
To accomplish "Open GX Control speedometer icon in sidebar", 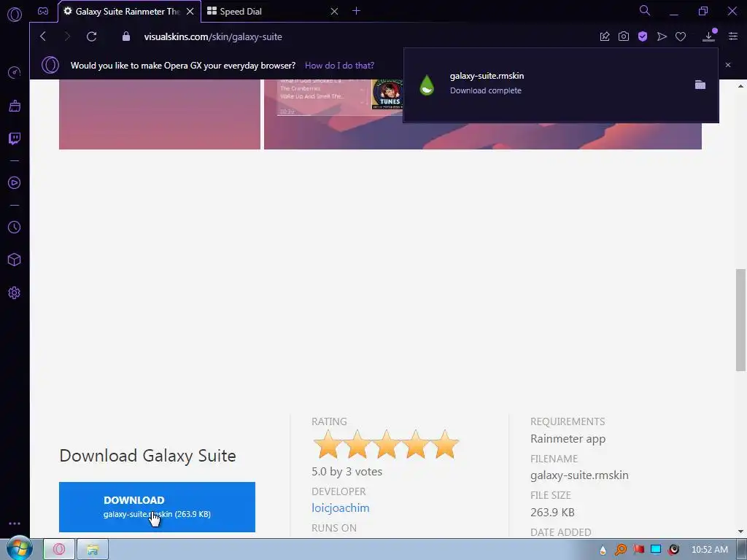I will [15, 72].
